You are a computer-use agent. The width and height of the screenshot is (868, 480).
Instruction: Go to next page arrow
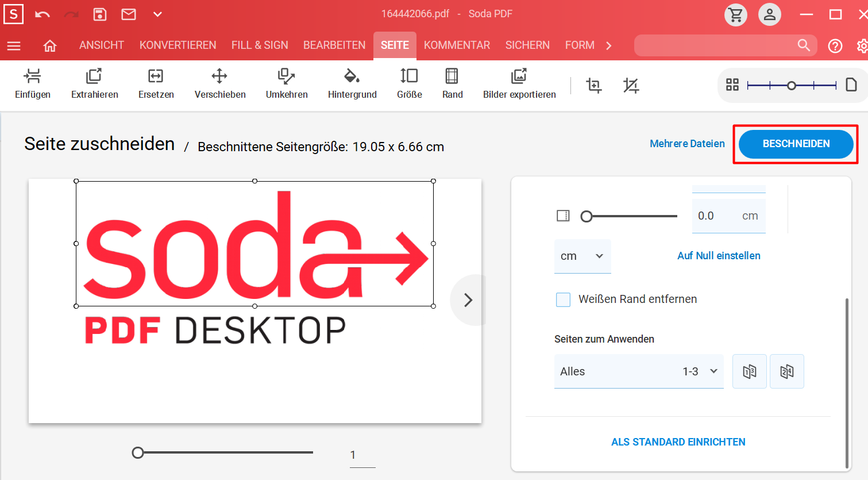[468, 300]
